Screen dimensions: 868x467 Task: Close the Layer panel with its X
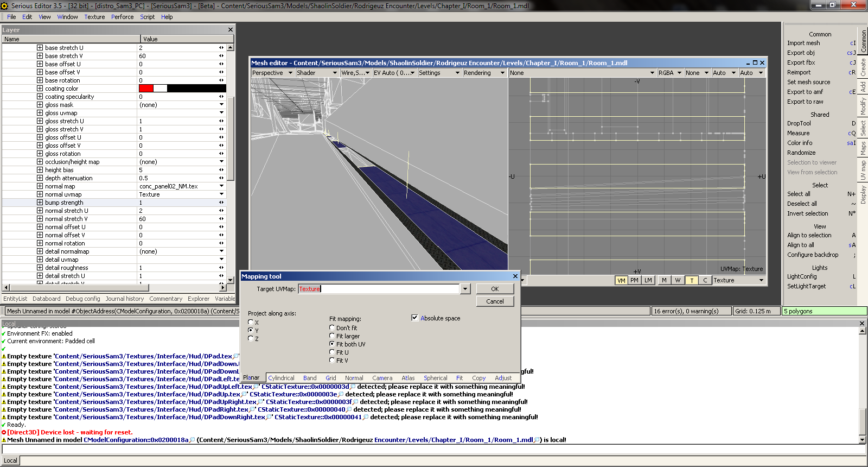pyautogui.click(x=231, y=30)
